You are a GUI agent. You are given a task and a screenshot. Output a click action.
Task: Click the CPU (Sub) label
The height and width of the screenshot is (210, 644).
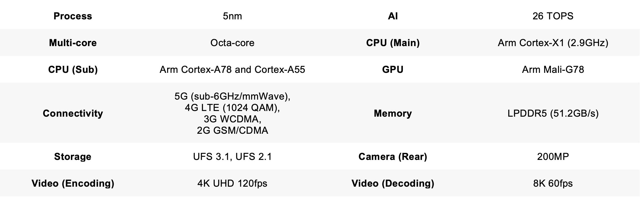tap(73, 69)
